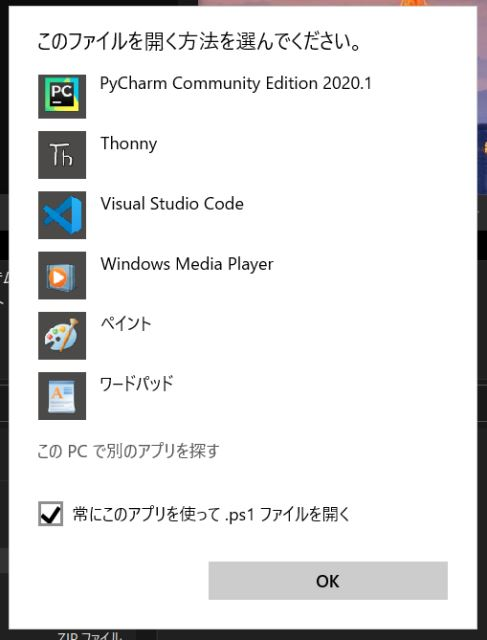The height and width of the screenshot is (640, 487).
Task: Click the Visual Studio Code icon
Action: tap(62, 215)
